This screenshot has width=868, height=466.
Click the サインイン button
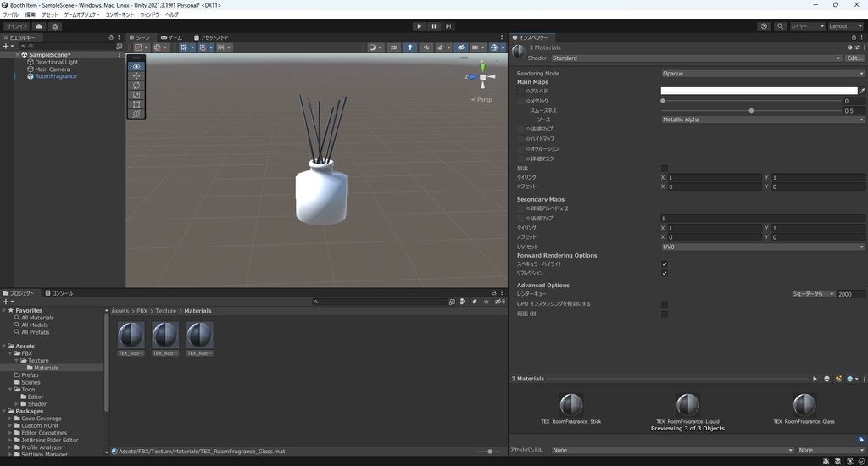pyautogui.click(x=17, y=26)
